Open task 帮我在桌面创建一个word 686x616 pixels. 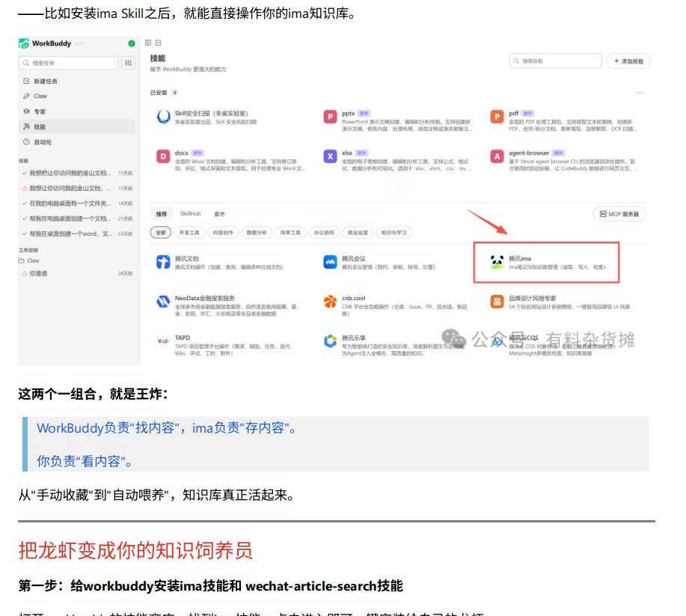[x=77, y=234]
